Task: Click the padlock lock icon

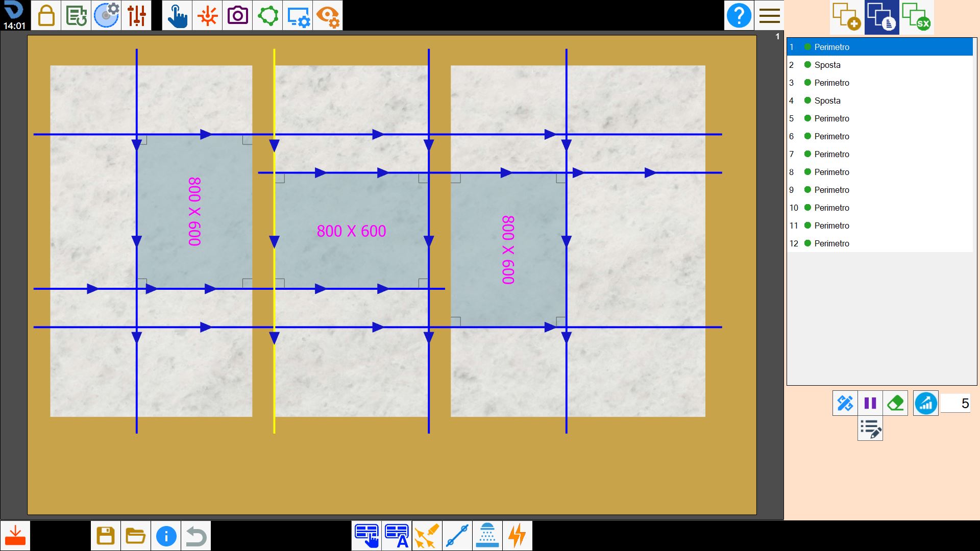Action: 46,15
